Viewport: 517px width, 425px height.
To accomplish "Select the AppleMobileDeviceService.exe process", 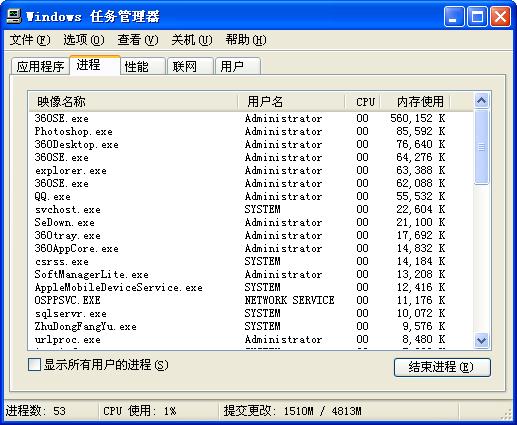I will pos(251,287).
